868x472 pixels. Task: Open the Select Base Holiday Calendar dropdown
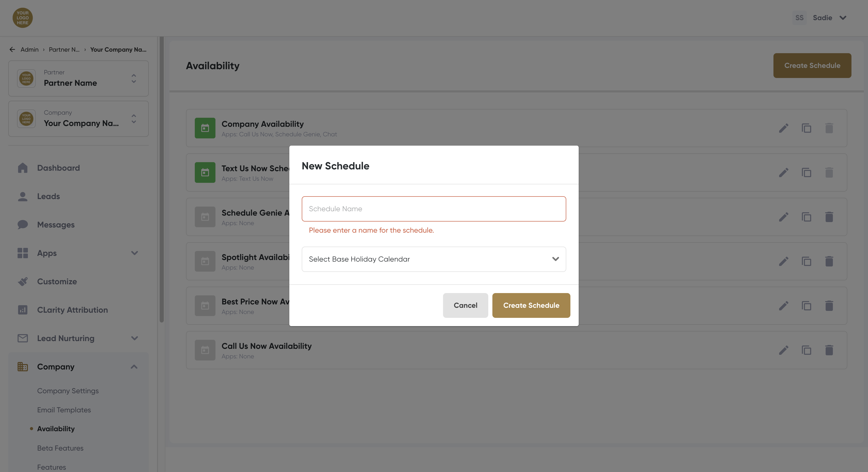tap(434, 259)
